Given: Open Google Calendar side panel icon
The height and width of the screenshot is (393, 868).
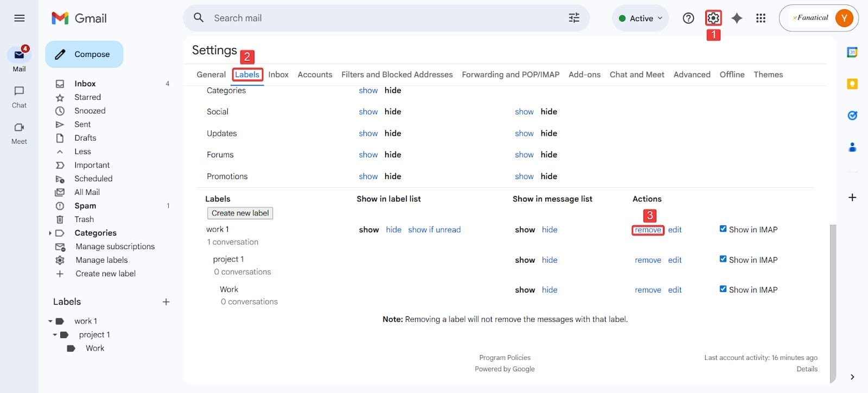Looking at the screenshot, I should pyautogui.click(x=852, y=52).
